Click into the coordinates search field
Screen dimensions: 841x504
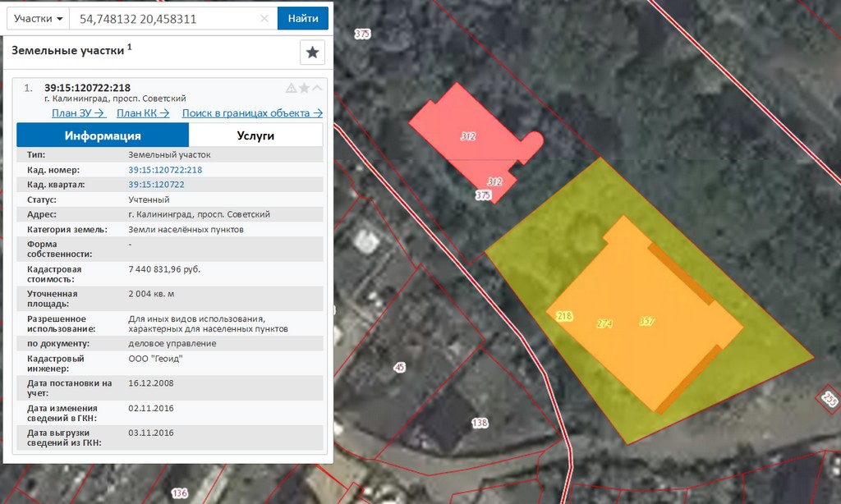(x=164, y=19)
